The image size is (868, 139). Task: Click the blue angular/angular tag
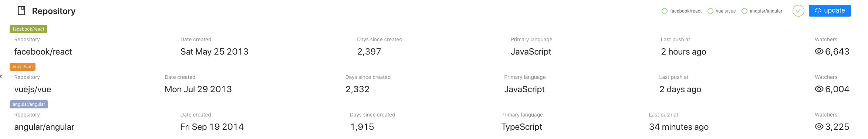coord(29,104)
